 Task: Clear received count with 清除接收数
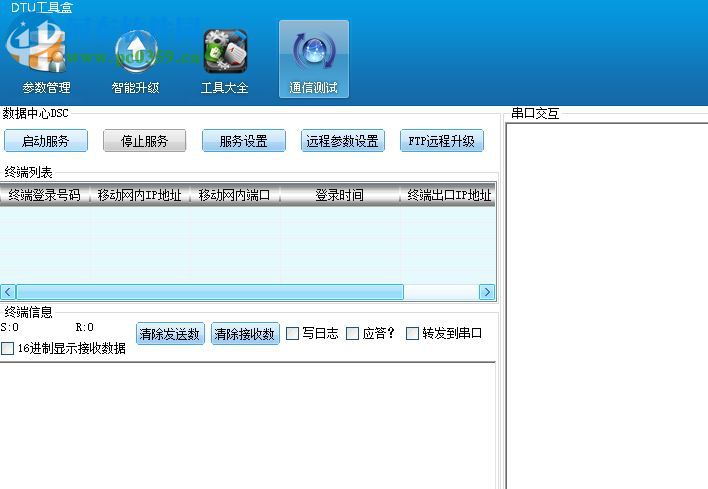(x=245, y=334)
